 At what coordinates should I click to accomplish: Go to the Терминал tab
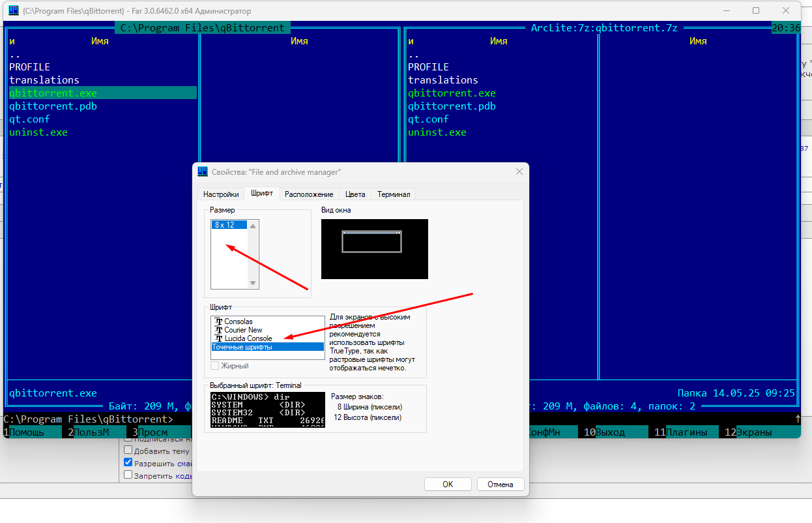(394, 194)
